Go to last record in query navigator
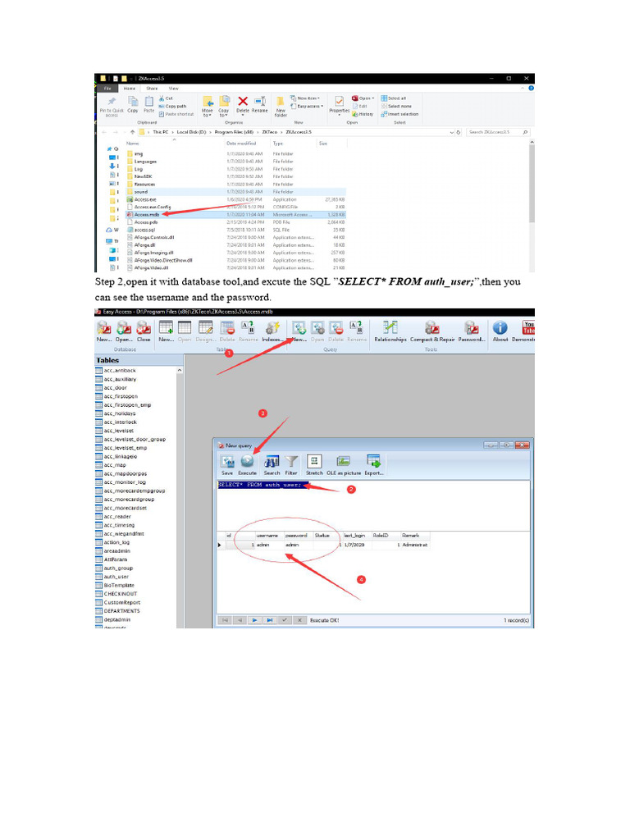Screen dimensions: 630x840 269,620
